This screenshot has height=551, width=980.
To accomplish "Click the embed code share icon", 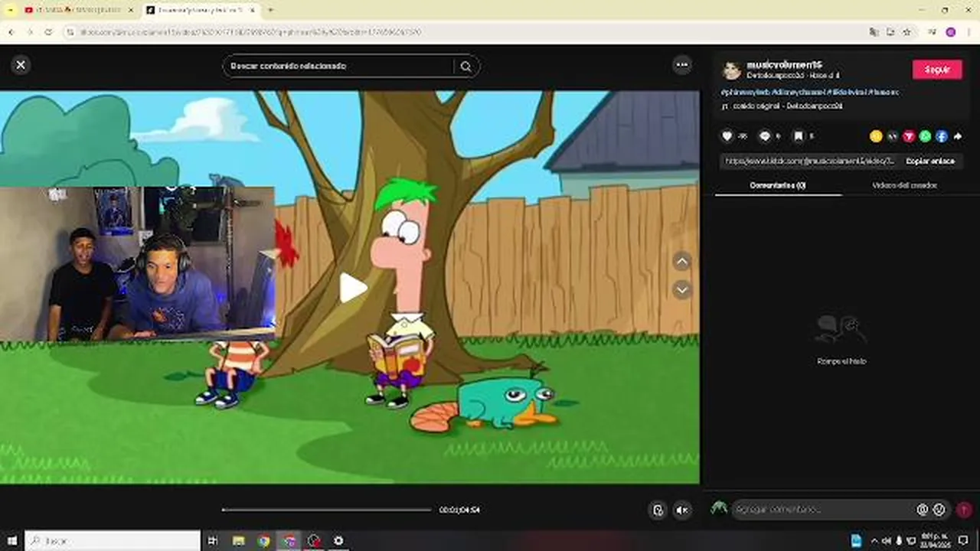I will pos(893,136).
